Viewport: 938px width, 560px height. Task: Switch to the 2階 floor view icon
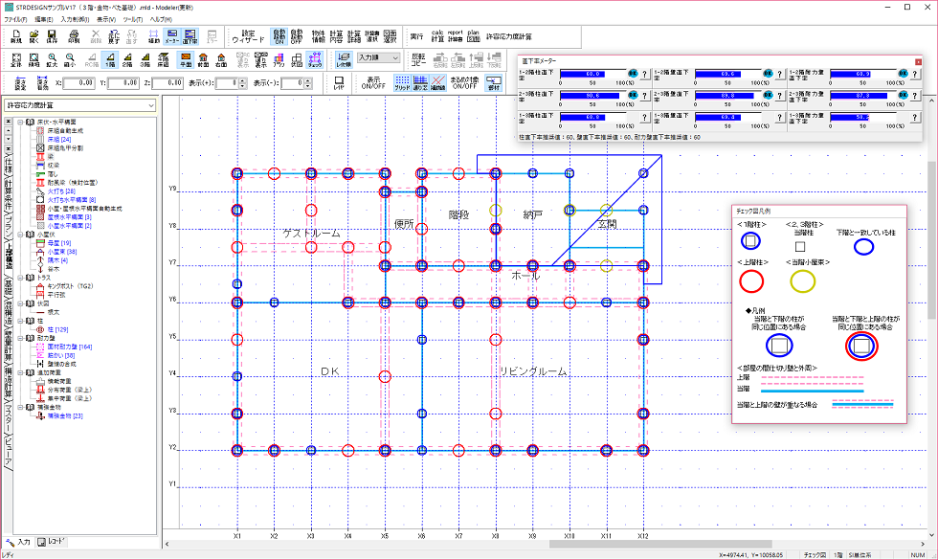[x=125, y=60]
